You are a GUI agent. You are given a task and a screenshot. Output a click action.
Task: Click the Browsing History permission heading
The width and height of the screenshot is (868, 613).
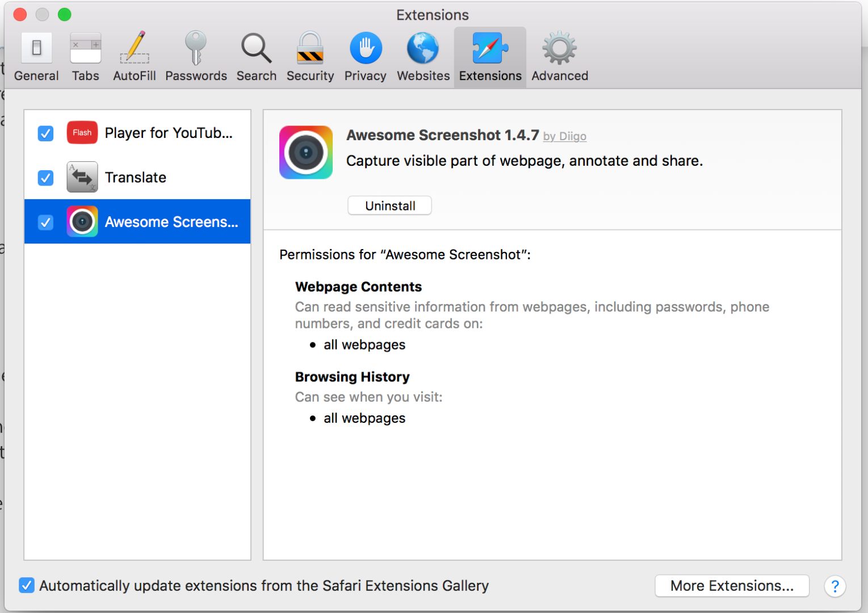point(353,377)
